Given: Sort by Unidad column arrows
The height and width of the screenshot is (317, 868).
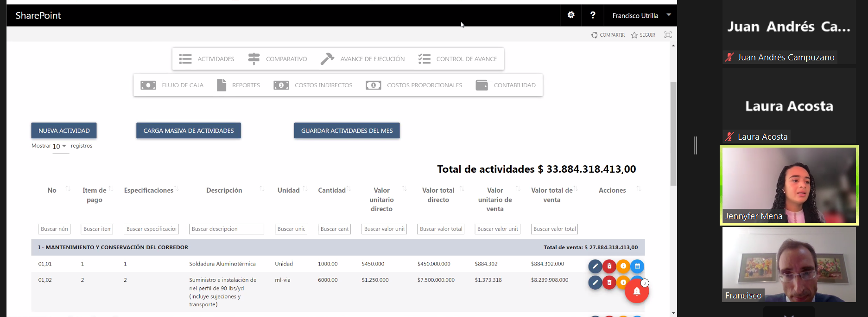Looking at the screenshot, I should (305, 188).
